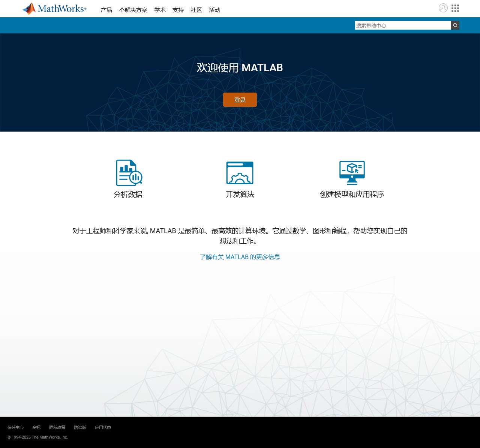Click the search magnifier button
This screenshot has height=448, width=480.
point(455,25)
